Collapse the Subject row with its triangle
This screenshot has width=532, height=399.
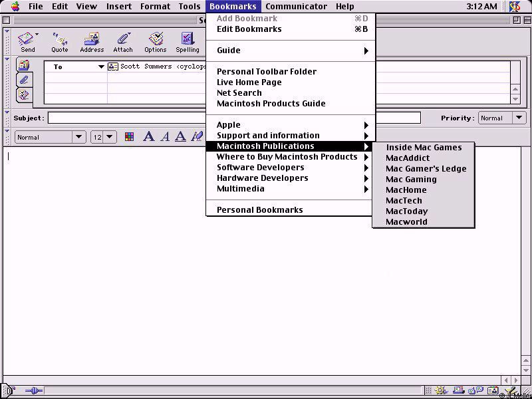7,112
